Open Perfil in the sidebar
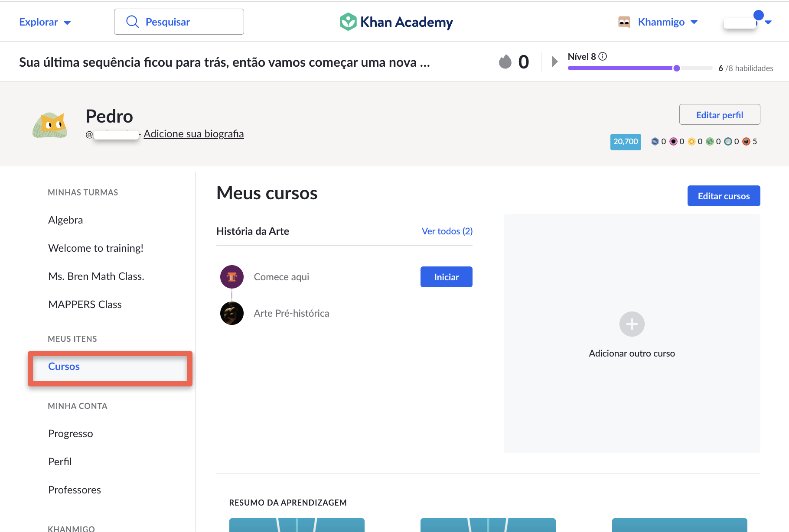Image resolution: width=789 pixels, height=532 pixels. 60,461
